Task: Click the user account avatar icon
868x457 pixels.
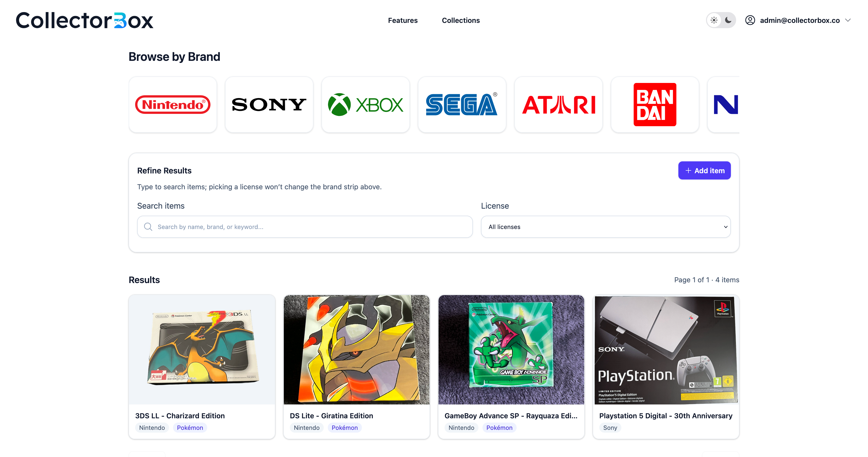Action: [x=750, y=20]
